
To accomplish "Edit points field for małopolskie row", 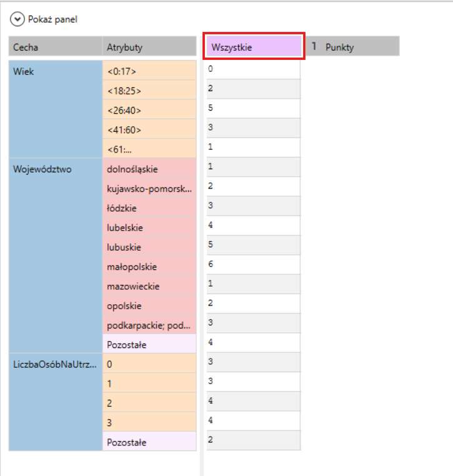I will [254, 264].
